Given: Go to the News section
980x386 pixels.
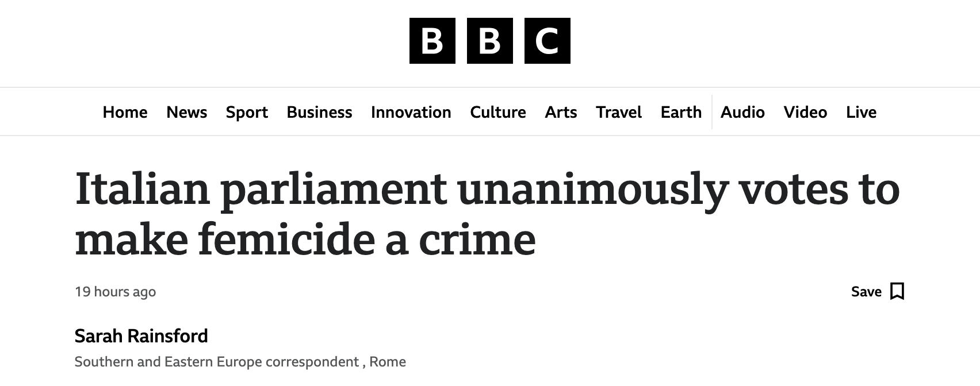Looking at the screenshot, I should point(186,112).
